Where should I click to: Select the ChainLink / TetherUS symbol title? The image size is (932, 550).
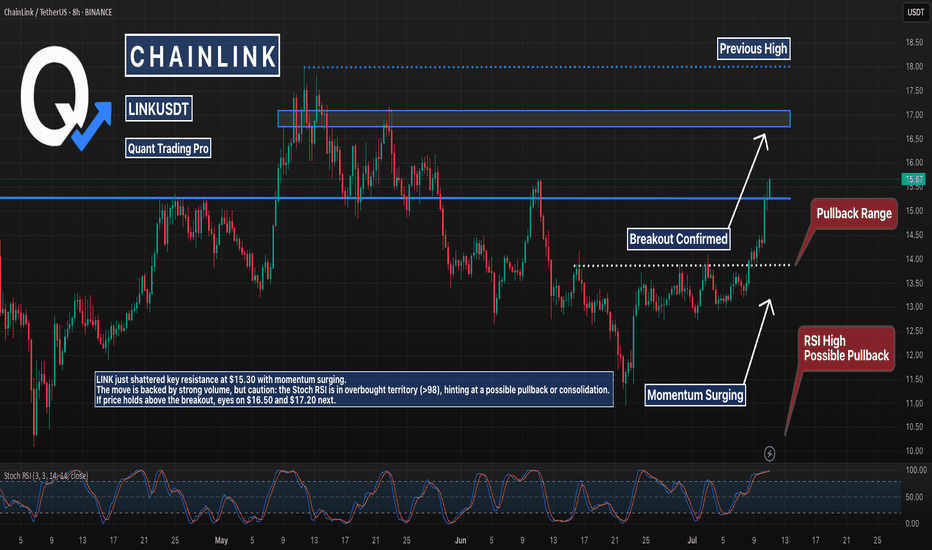58,12
